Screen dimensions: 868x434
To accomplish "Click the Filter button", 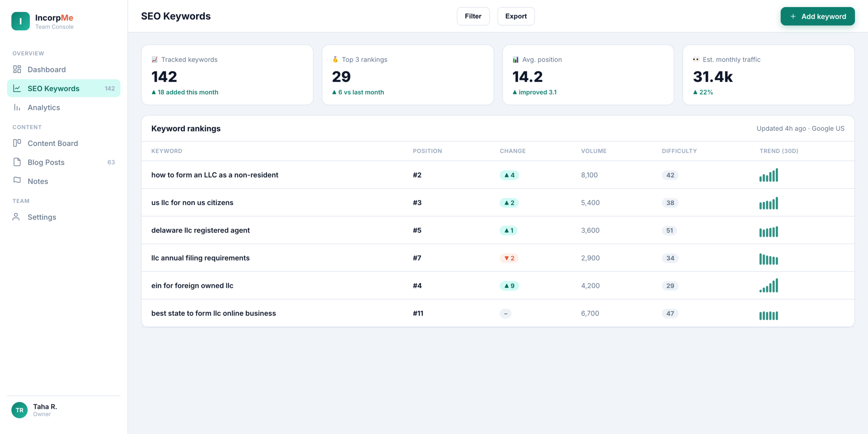I will [473, 16].
